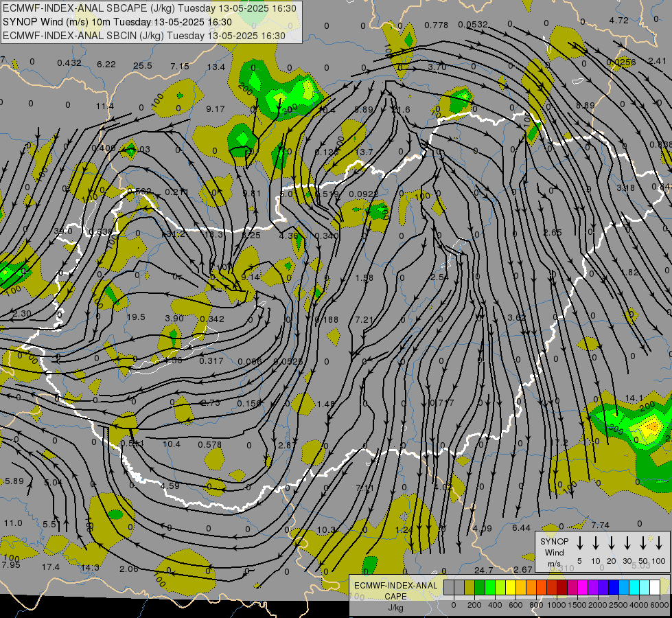
Task: Click the 1000 tick label in the CAPE legend
Action: click(x=556, y=605)
